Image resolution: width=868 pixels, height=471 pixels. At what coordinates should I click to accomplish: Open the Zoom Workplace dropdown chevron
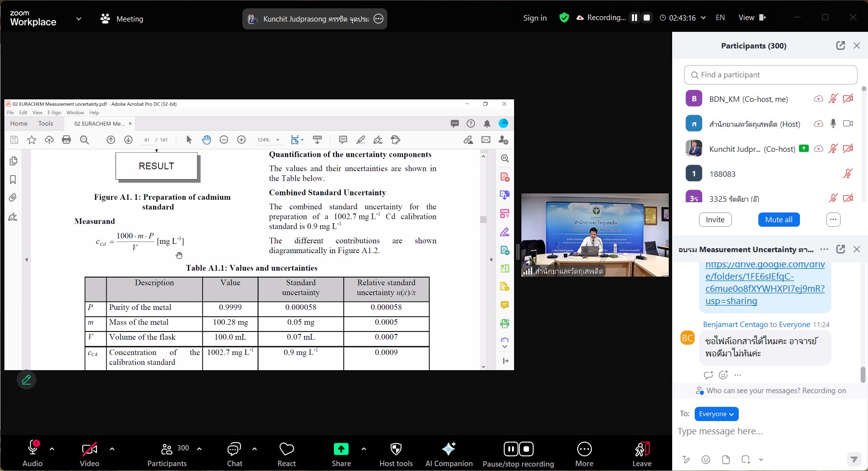pos(78,19)
